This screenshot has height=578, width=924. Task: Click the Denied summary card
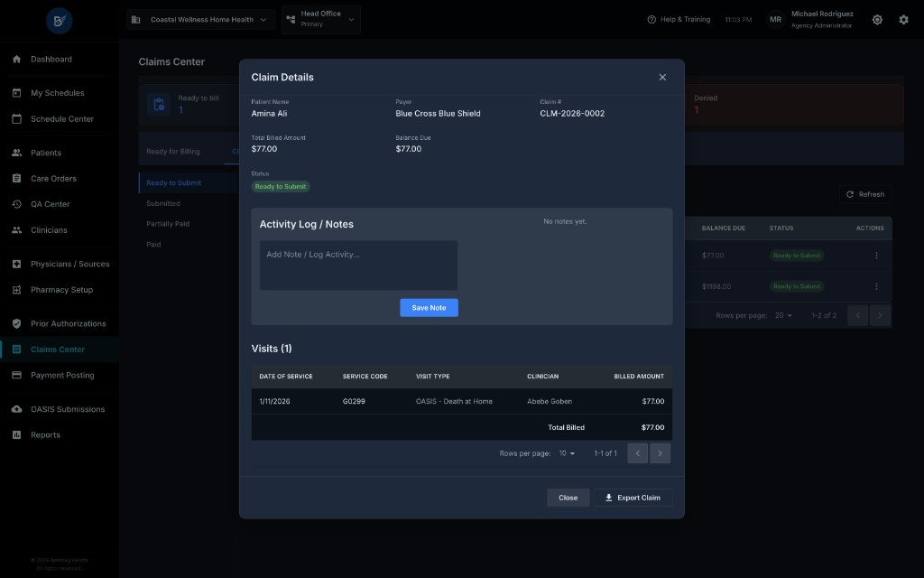coord(794,105)
